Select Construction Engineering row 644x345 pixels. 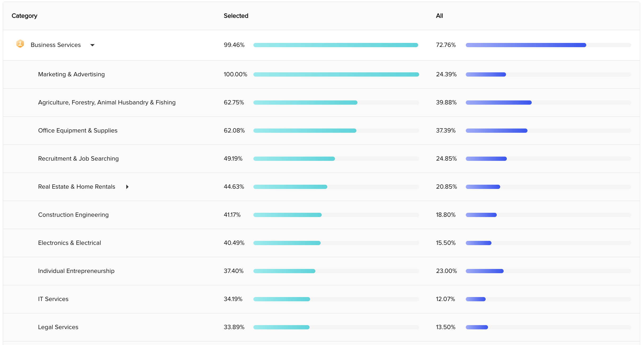point(321,215)
